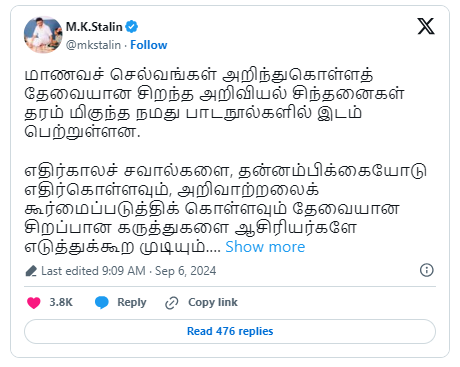Click the first Tamil tweet paragraph
This screenshot has width=460, height=367.
pyautogui.click(x=215, y=103)
